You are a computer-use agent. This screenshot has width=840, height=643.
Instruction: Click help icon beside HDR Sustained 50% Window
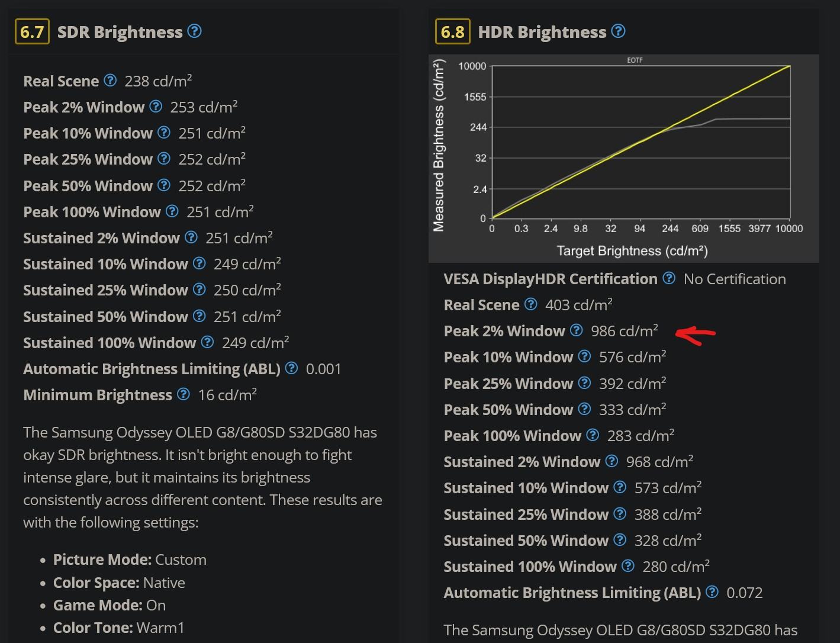[620, 539]
